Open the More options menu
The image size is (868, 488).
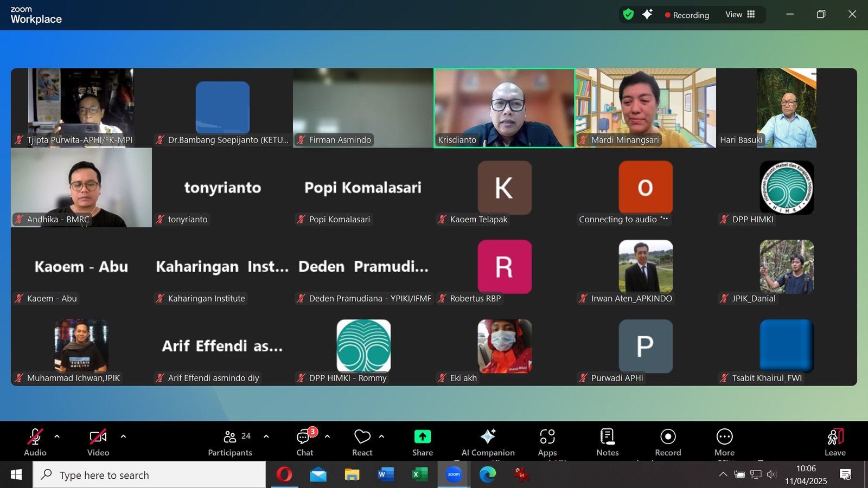pyautogui.click(x=725, y=442)
